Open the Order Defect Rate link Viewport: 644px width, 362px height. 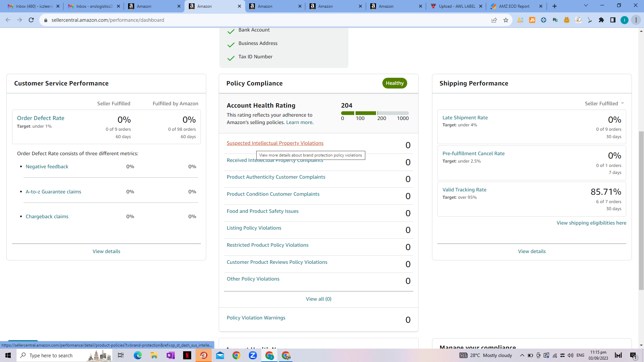click(41, 118)
